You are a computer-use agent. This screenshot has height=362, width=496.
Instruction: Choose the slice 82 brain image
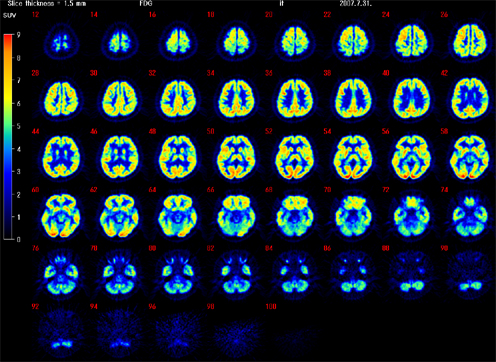pos(236,275)
